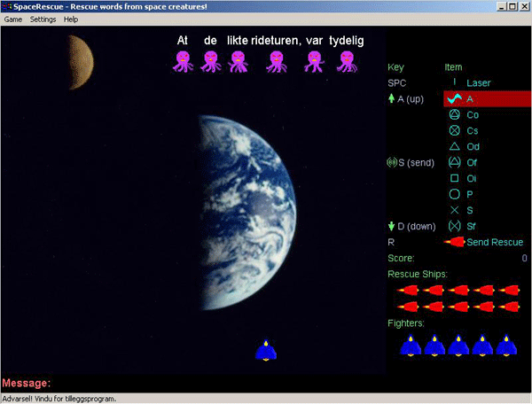532x404 pixels.
Task: Open the Game menu
Action: [12, 19]
